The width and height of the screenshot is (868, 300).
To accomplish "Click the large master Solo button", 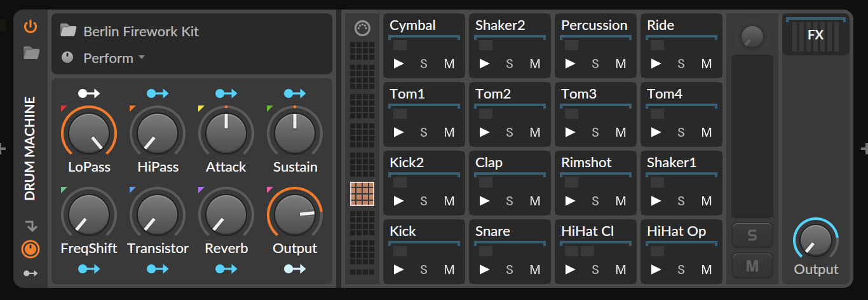I will pyautogui.click(x=752, y=236).
